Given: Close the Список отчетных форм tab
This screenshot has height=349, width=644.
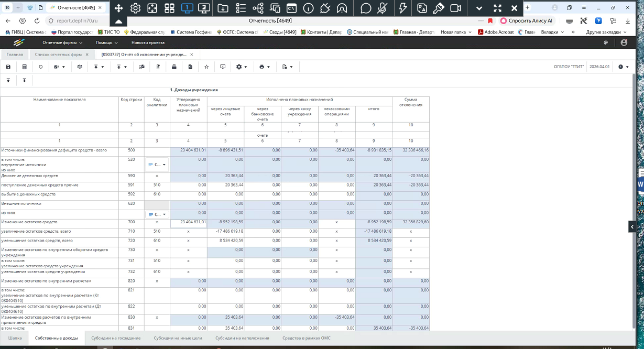Looking at the screenshot, I should pos(87,54).
